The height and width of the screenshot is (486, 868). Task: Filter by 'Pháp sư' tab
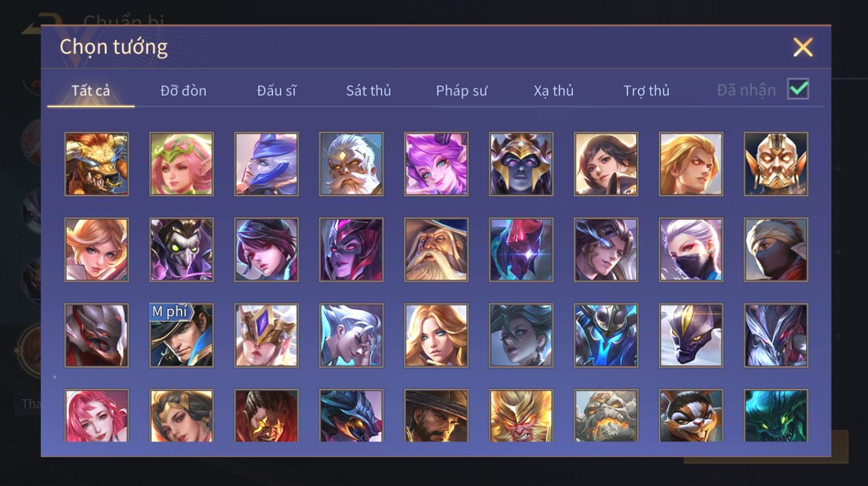pos(461,91)
